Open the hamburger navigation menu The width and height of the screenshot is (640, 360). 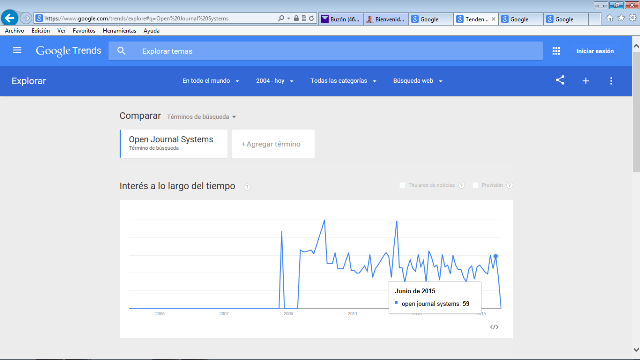pyautogui.click(x=17, y=51)
